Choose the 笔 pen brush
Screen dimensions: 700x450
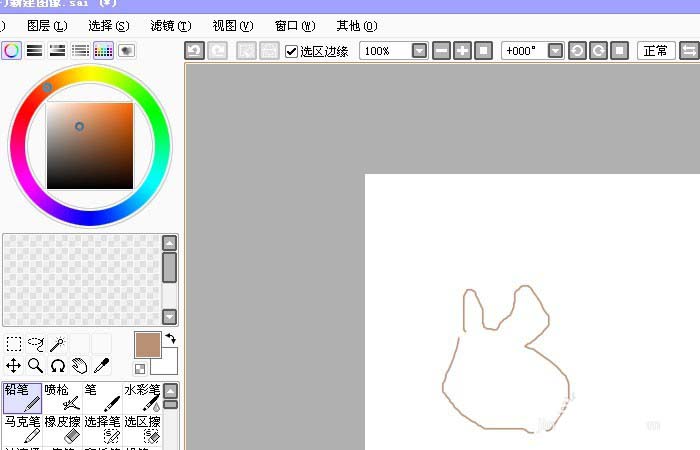(102, 398)
